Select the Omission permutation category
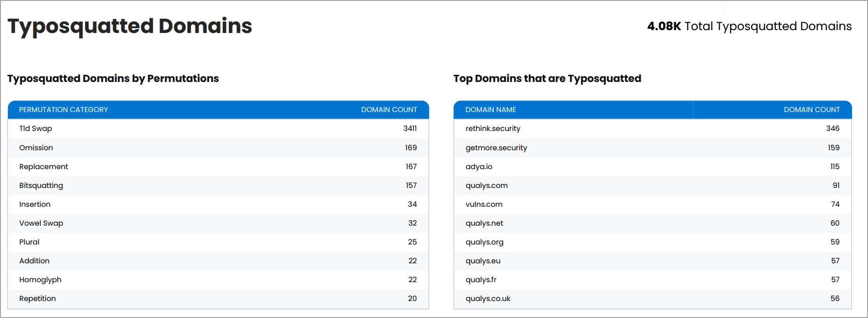 [36, 148]
